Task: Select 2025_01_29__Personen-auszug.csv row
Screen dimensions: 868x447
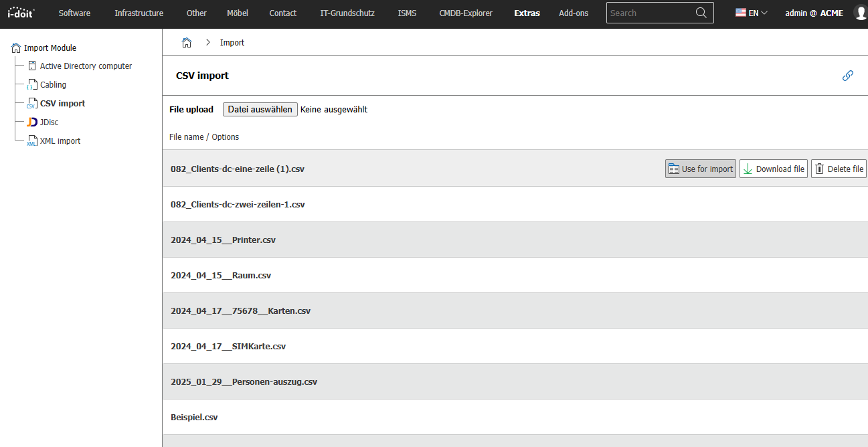Action: 515,381
